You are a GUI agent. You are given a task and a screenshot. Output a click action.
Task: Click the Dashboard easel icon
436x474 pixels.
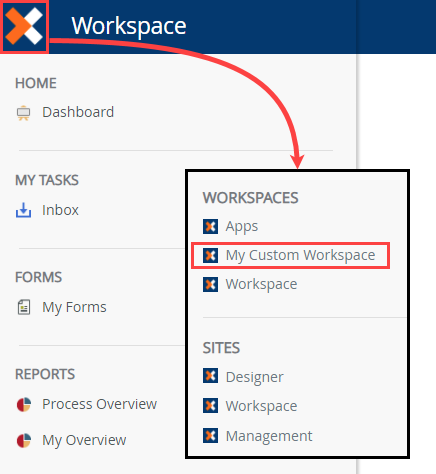pos(23,113)
